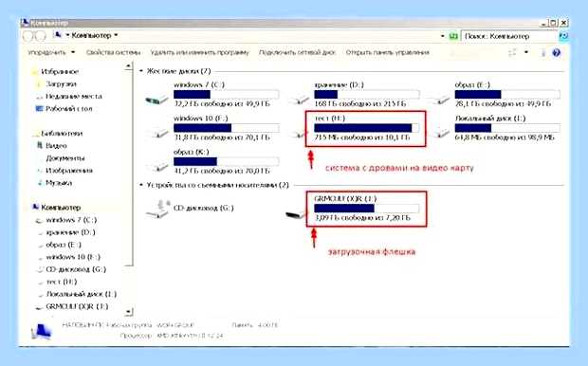Select Изображения library in the sidebar
Image resolution: width=588 pixels, height=366 pixels.
pos(69,171)
